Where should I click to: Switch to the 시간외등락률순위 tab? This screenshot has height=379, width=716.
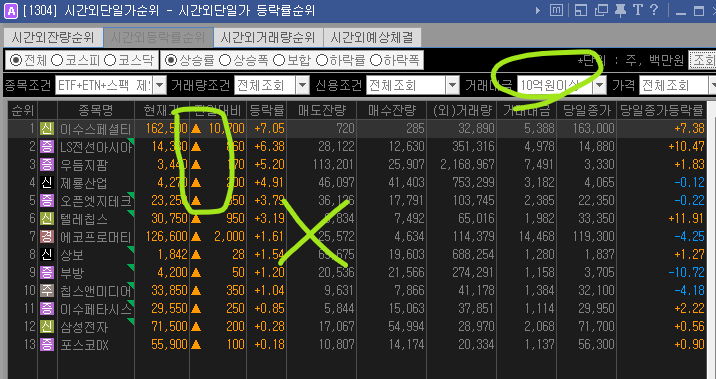pyautogui.click(x=158, y=37)
